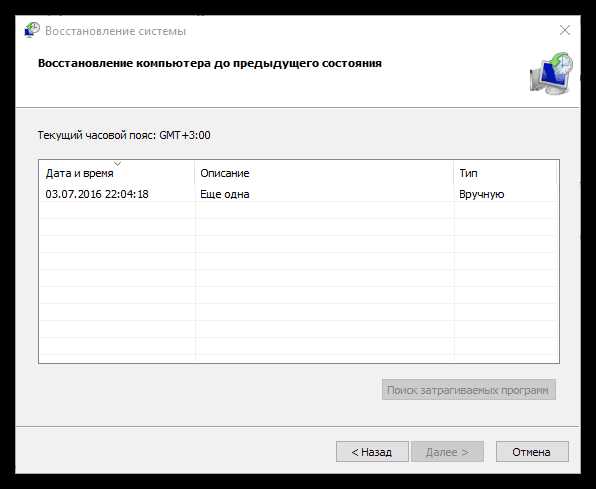Click divider between Дата и время and Описание
The image size is (596, 489).
click(195, 173)
